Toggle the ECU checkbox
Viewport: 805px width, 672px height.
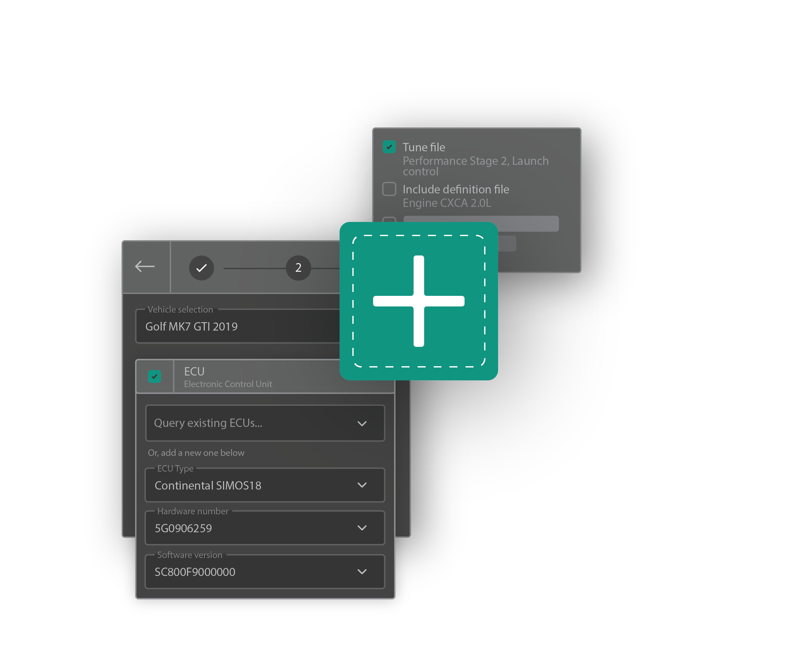(155, 376)
